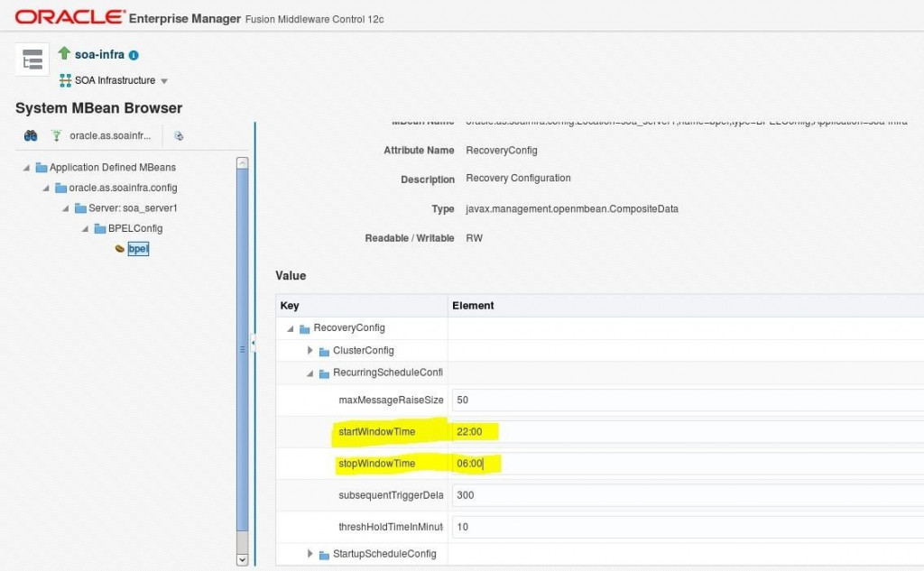Collapse the RecurringScheduleConfig row
Screen dimensions: 924x571
point(310,373)
